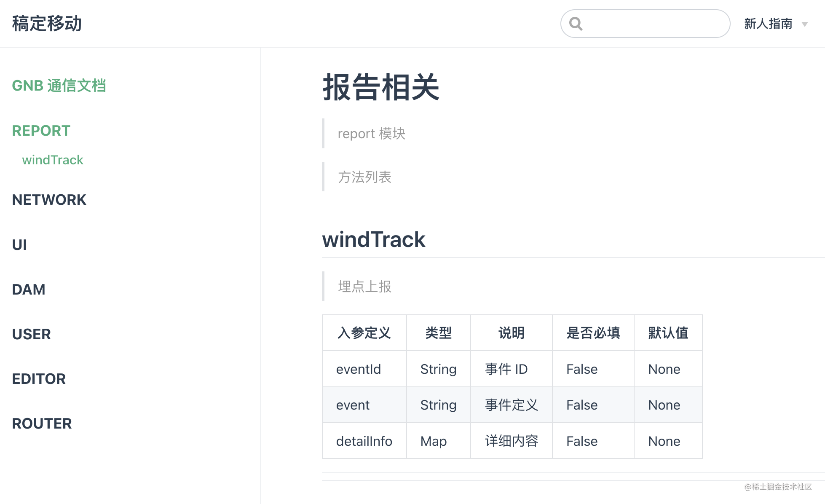Click inside the search input field
The width and height of the screenshot is (825, 504).
pos(653,24)
